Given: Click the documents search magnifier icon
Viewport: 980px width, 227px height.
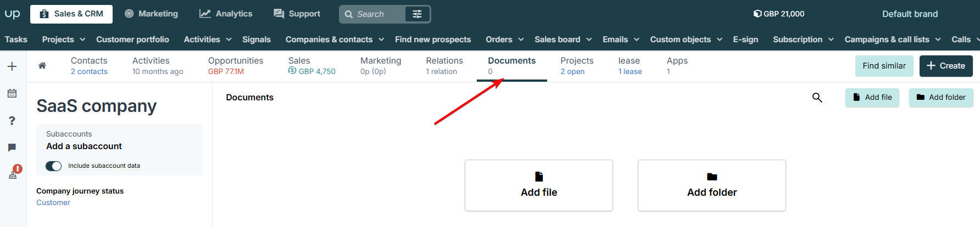Looking at the screenshot, I should [x=817, y=98].
